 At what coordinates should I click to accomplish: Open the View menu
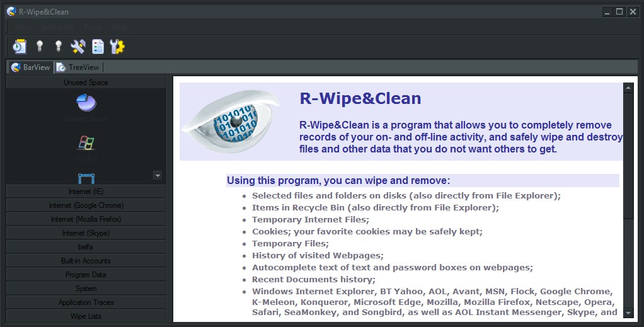[23, 27]
